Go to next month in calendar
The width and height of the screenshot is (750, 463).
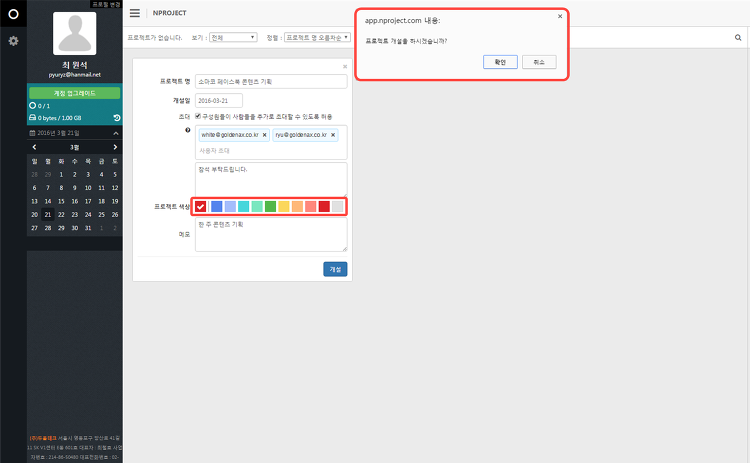(x=115, y=147)
